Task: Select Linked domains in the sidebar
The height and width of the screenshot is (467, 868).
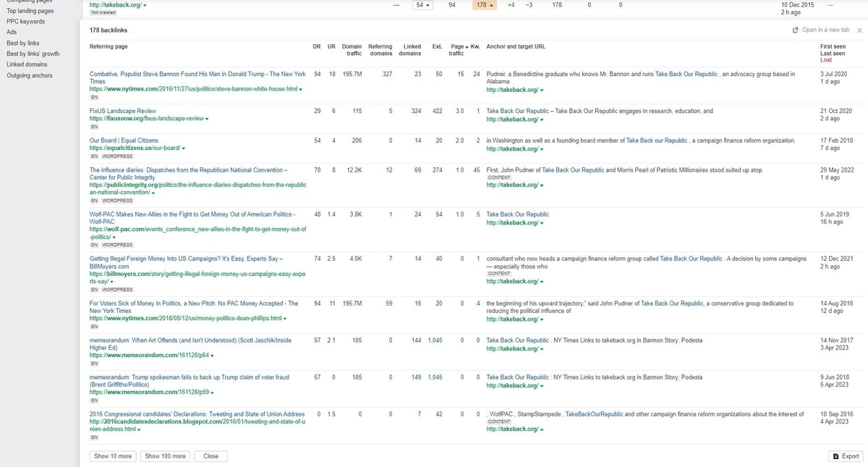Action: (27, 64)
